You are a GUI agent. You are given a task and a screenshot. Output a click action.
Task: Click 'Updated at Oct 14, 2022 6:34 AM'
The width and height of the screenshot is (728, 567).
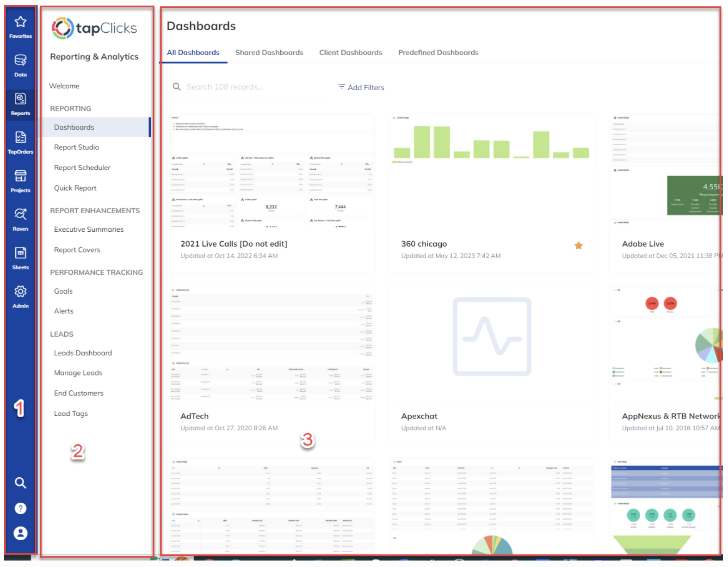tap(229, 256)
